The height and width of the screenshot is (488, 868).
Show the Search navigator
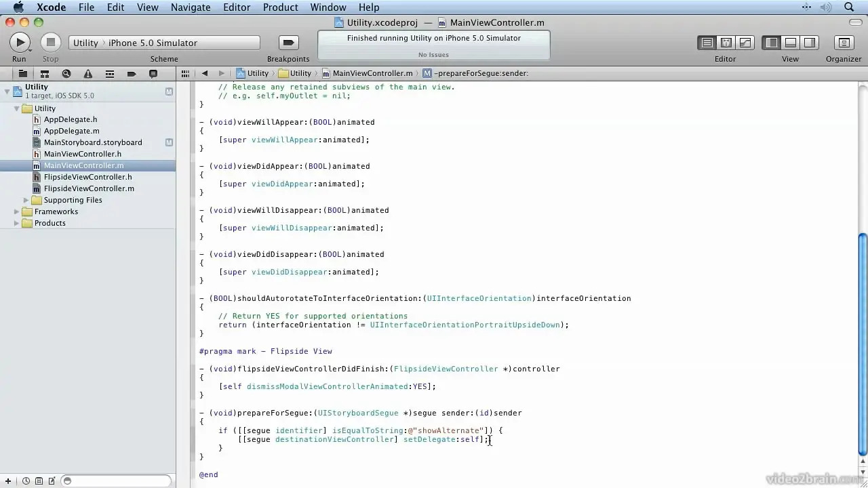pyautogui.click(x=66, y=73)
